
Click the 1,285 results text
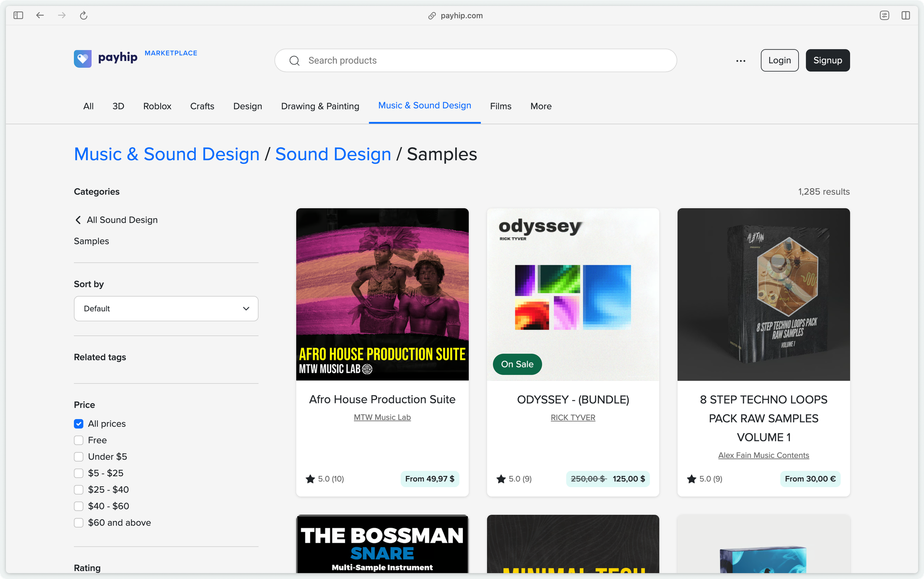[824, 192]
